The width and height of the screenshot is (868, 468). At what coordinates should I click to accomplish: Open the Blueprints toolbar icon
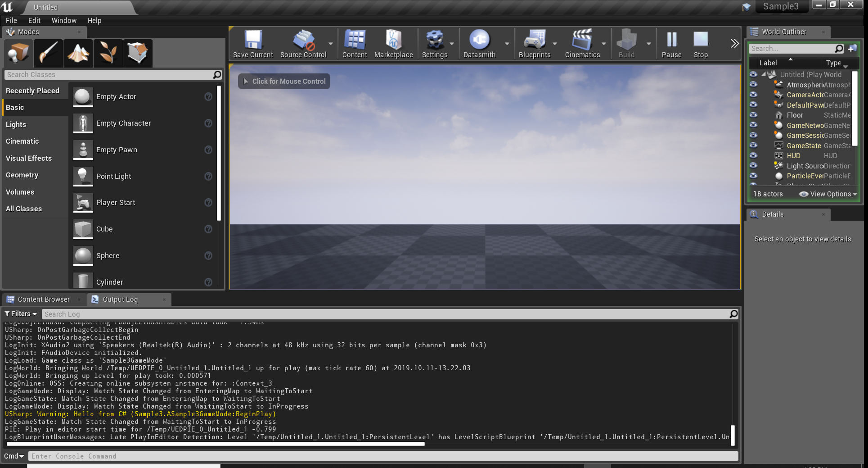(535, 40)
